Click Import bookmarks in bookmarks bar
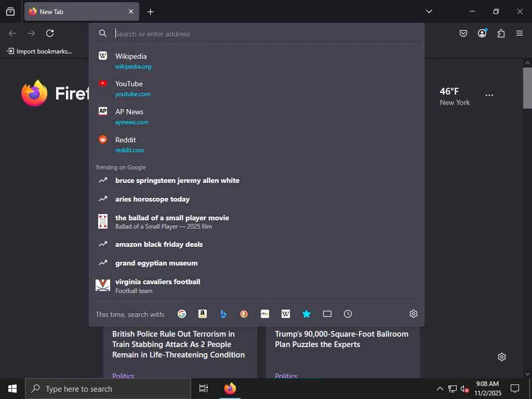Viewport: 532px width, 399px height. [x=39, y=51]
